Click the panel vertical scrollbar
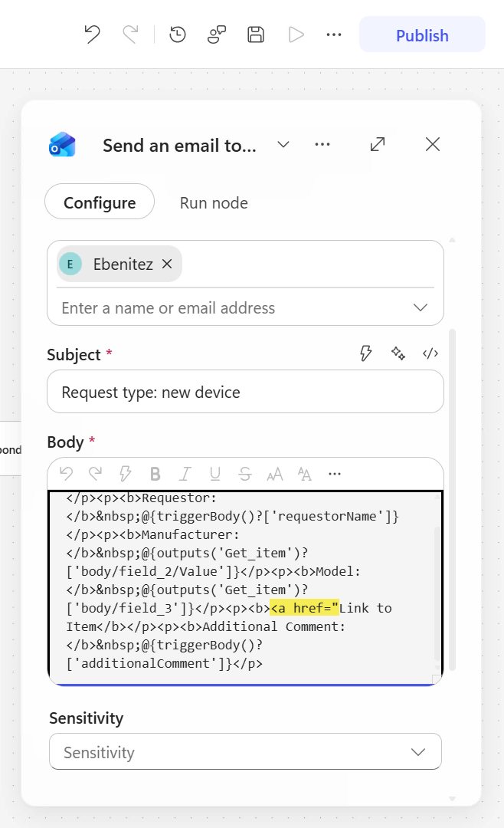 (452, 500)
